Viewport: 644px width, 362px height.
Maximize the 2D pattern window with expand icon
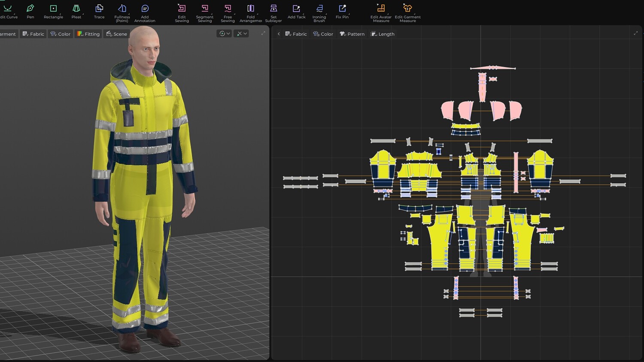[x=635, y=33]
